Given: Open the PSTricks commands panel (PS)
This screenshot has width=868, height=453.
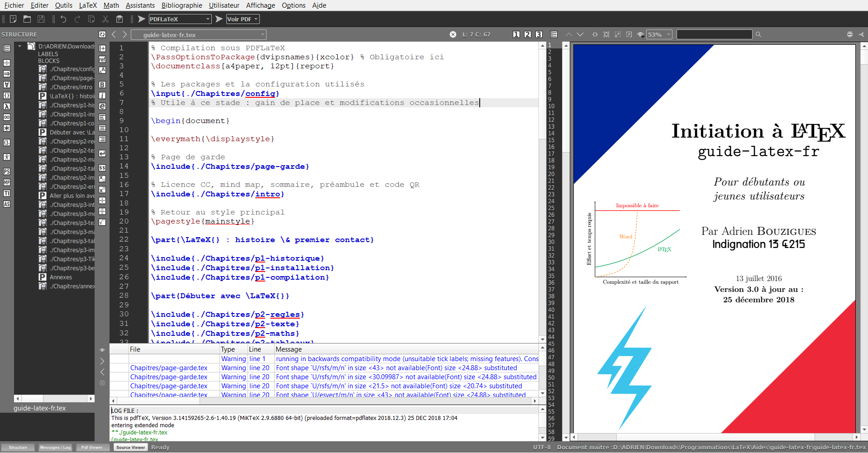Looking at the screenshot, I should [x=7, y=172].
